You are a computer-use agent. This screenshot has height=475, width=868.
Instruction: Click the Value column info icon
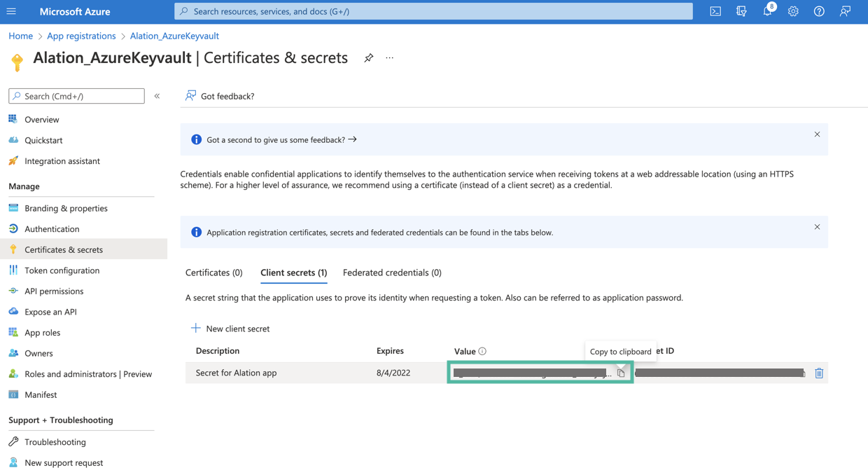click(x=482, y=351)
